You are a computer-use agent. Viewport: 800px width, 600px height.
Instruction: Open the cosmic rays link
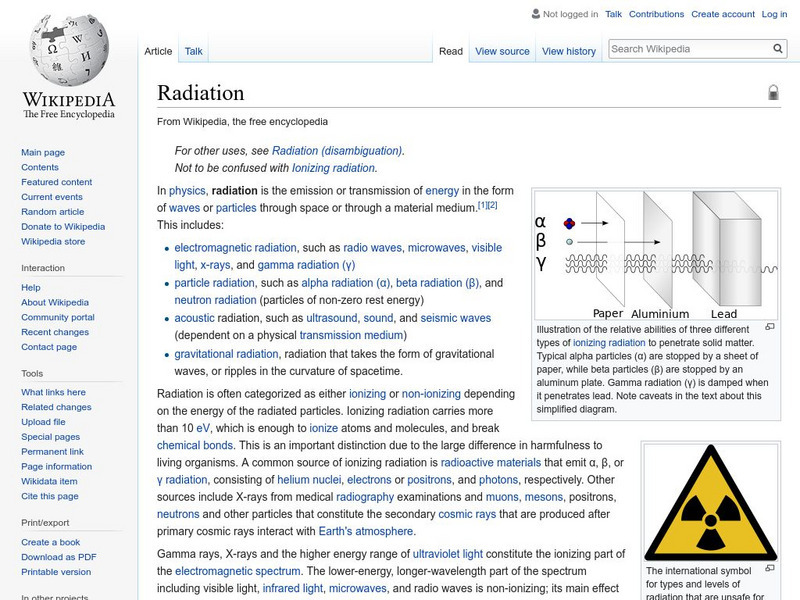pyautogui.click(x=467, y=514)
